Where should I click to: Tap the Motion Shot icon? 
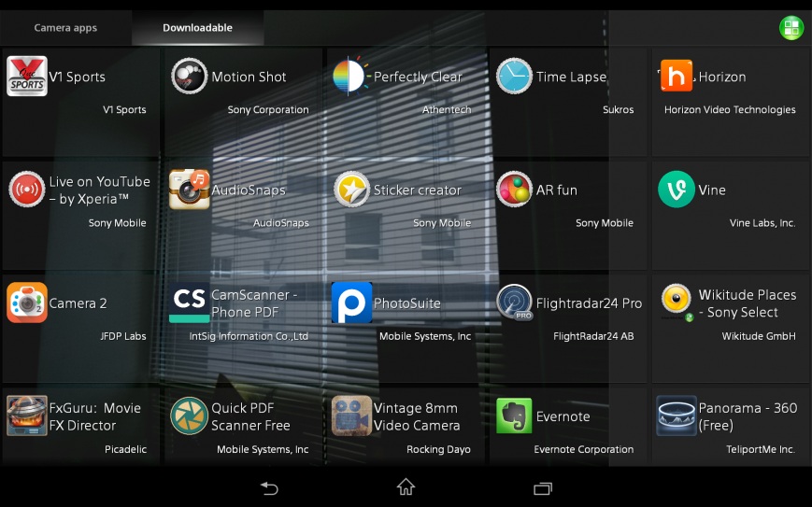(190, 76)
